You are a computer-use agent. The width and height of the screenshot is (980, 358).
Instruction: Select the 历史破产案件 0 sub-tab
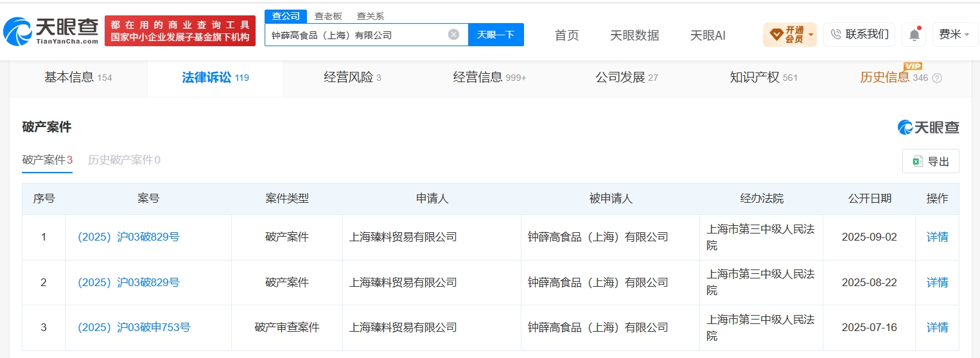coord(124,160)
